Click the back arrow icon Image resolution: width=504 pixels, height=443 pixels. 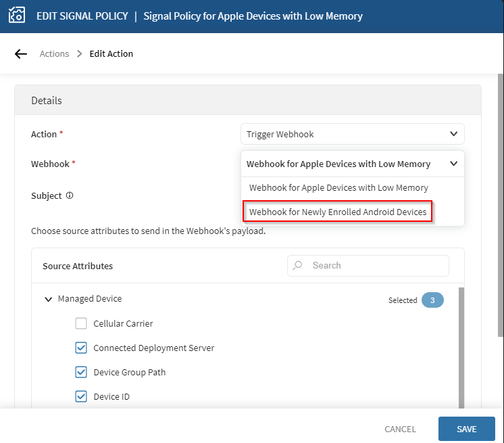pyautogui.click(x=21, y=54)
